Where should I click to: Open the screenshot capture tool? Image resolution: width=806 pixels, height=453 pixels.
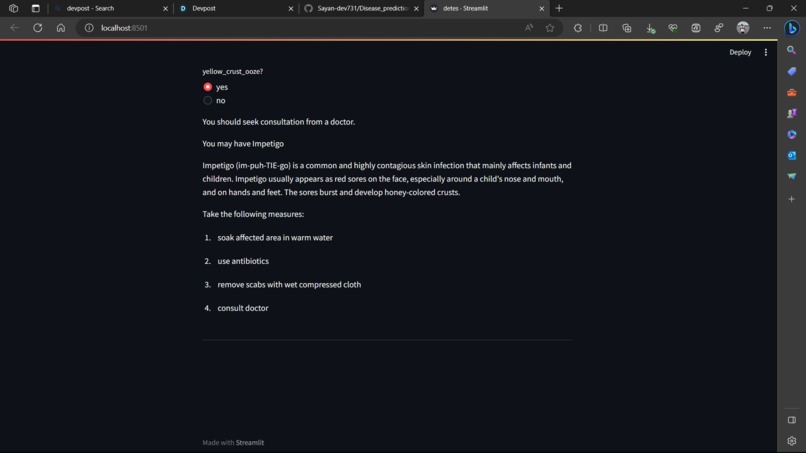[x=696, y=28]
